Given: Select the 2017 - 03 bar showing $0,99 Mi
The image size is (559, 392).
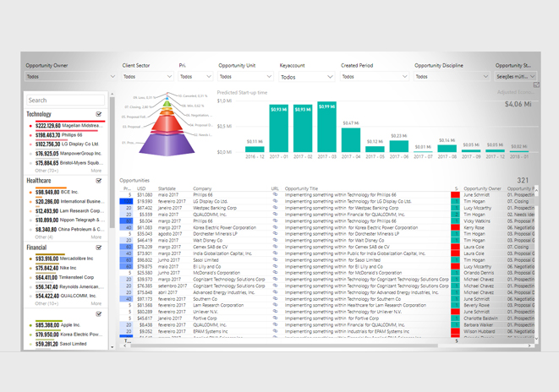Looking at the screenshot, I should (327, 127).
